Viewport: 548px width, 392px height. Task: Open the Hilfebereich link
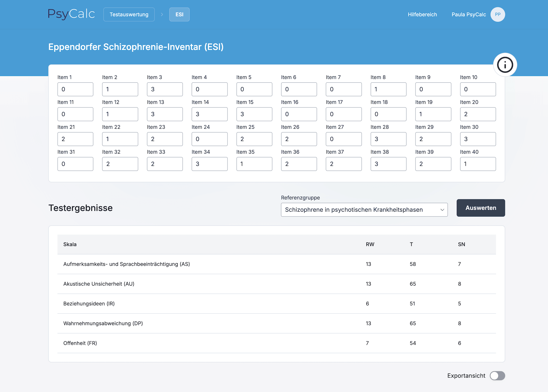(x=422, y=14)
